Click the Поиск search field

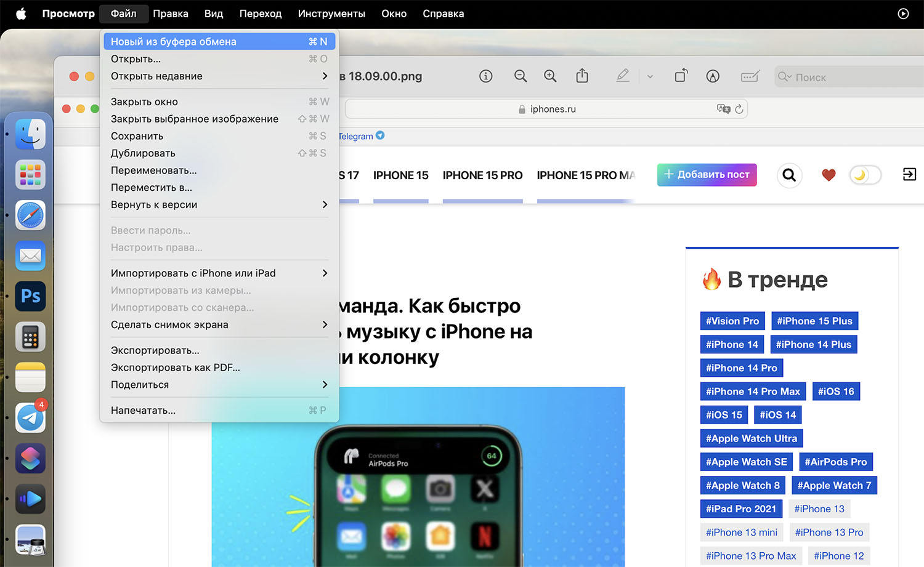(x=849, y=77)
